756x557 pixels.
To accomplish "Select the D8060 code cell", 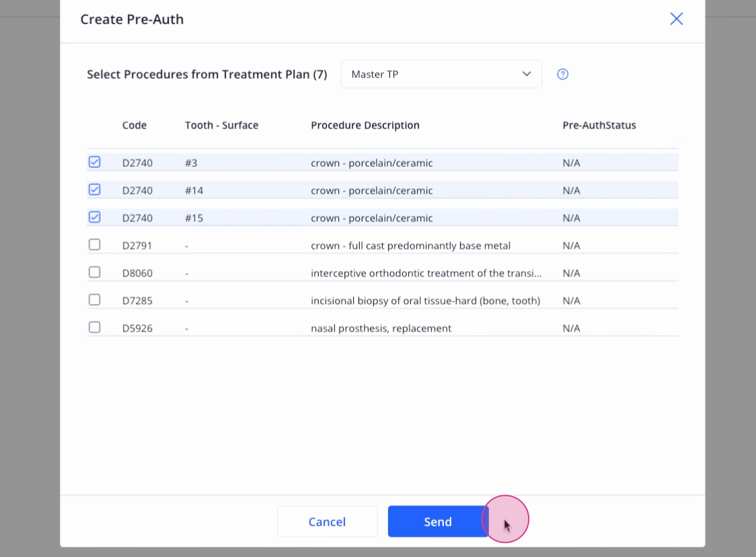I will tap(137, 273).
